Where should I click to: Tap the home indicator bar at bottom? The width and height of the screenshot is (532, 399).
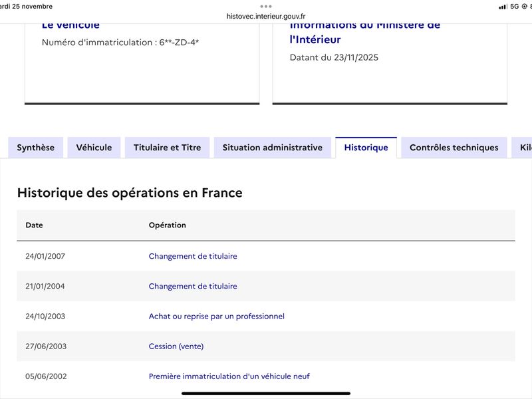coord(266,394)
